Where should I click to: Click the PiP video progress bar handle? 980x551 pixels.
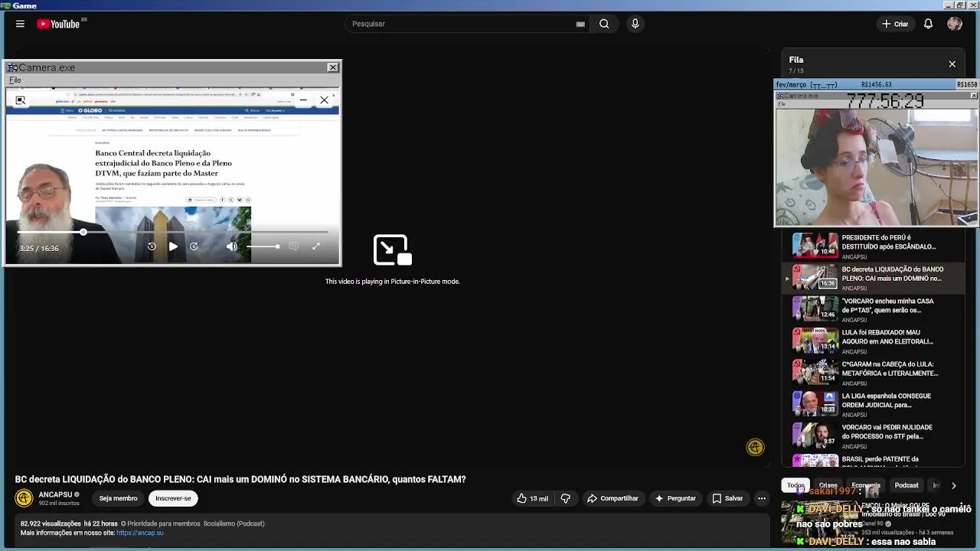[83, 232]
